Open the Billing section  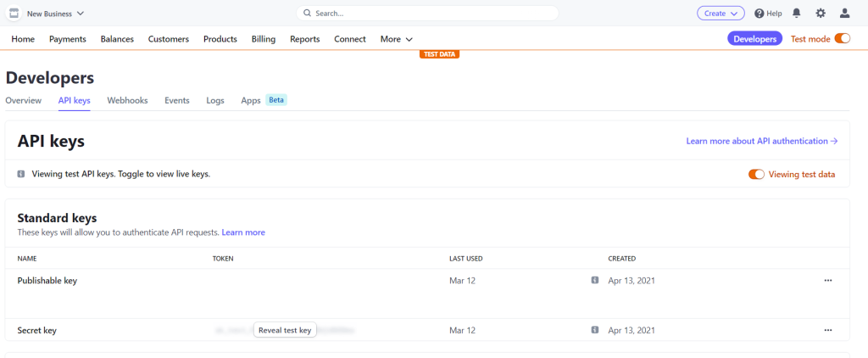click(x=264, y=39)
